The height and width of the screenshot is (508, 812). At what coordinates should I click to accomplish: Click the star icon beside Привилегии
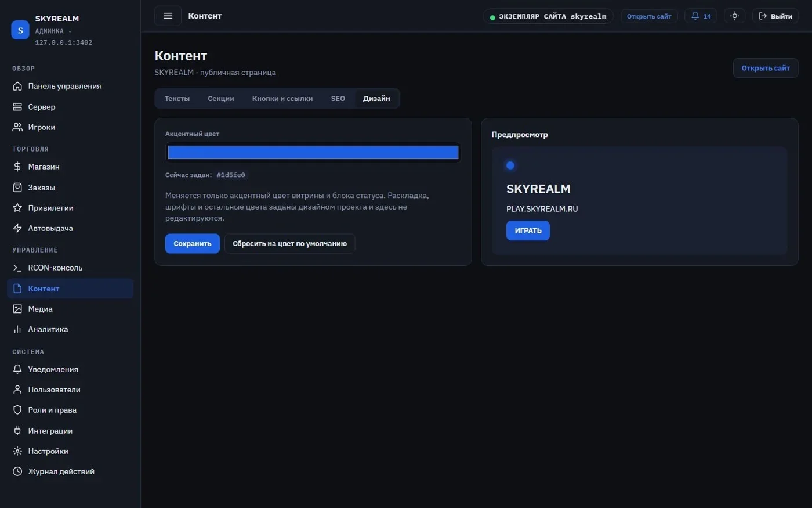(17, 208)
